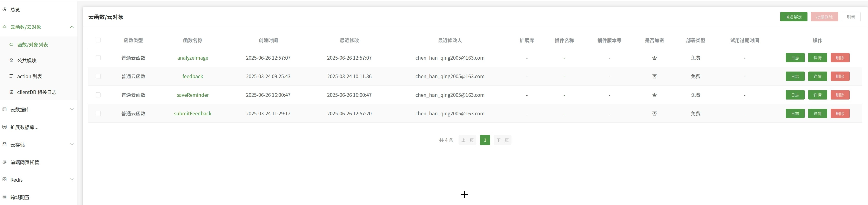Click the icon beside 跨域配置
This screenshot has height=205, width=868.
[4, 197]
